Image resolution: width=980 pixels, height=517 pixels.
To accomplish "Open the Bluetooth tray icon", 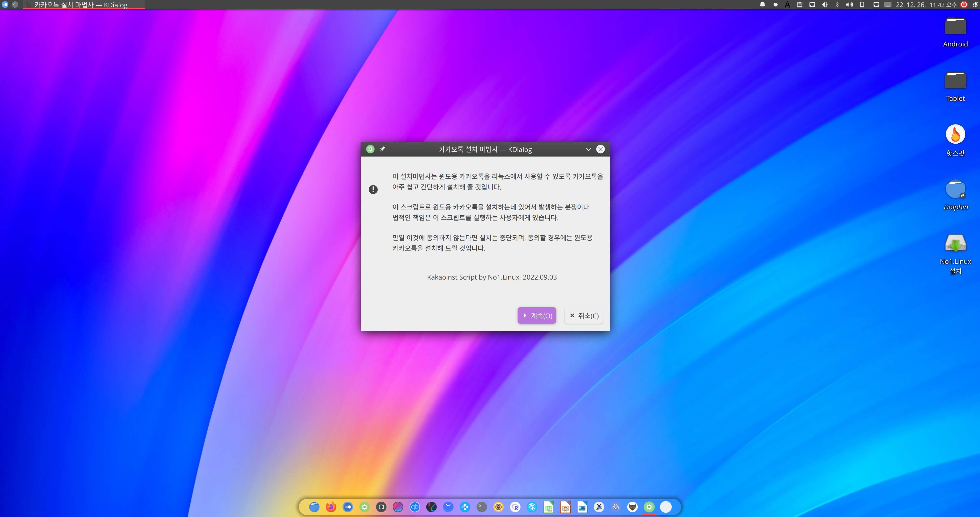I will 837,5.
